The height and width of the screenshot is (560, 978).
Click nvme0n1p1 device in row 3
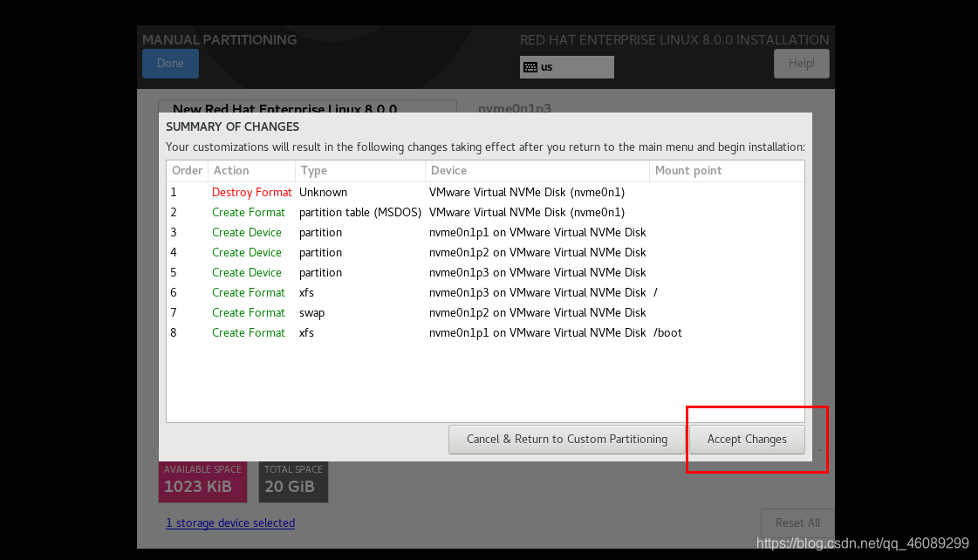(537, 232)
